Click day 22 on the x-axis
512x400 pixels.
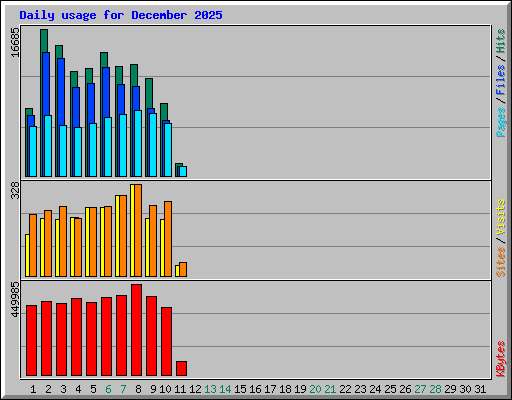point(345,389)
